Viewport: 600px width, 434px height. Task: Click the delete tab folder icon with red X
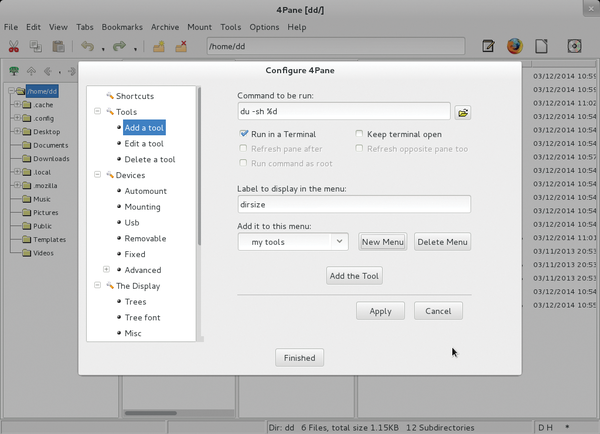(x=181, y=46)
